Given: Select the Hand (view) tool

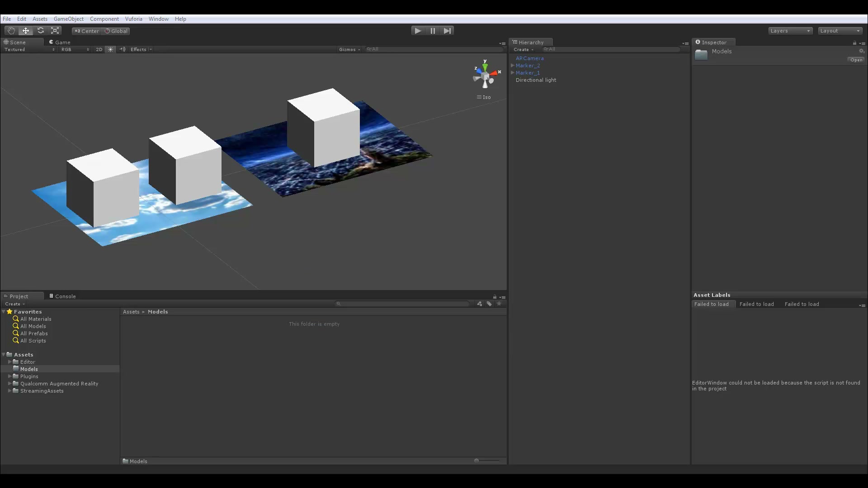Looking at the screenshot, I should [11, 31].
